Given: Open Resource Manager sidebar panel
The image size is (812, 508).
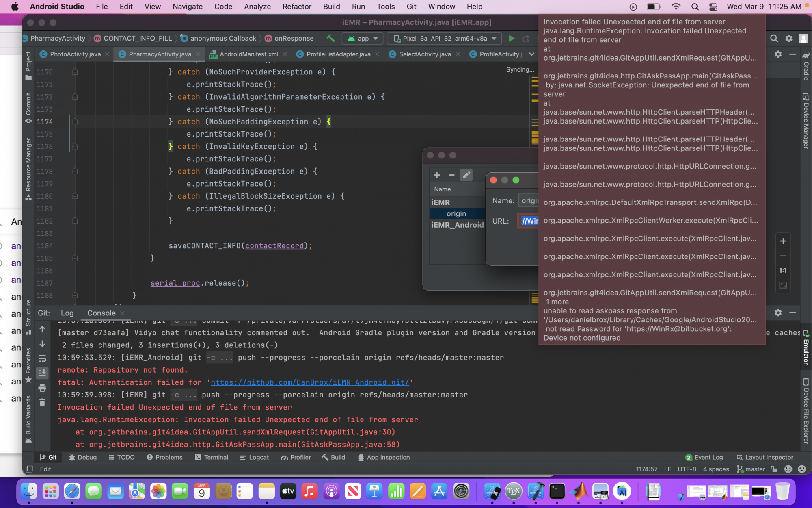Looking at the screenshot, I should point(28,169).
